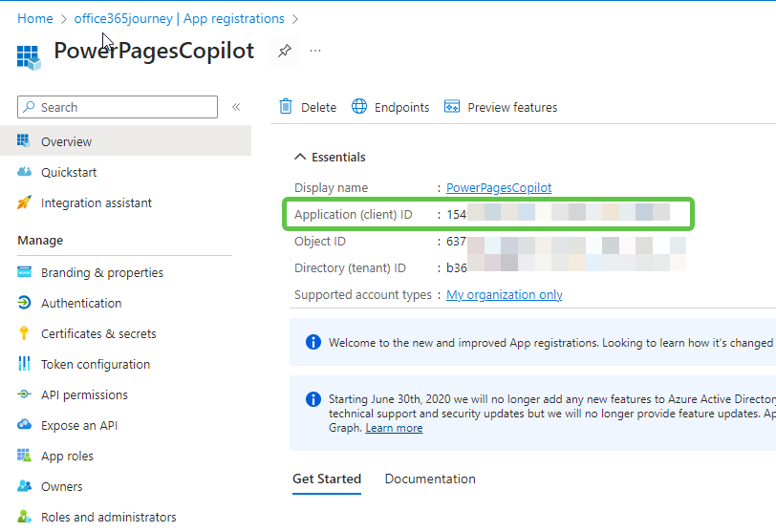The width and height of the screenshot is (776, 532).
Task: Launch Integration assistant rocket icon
Action: tap(25, 202)
